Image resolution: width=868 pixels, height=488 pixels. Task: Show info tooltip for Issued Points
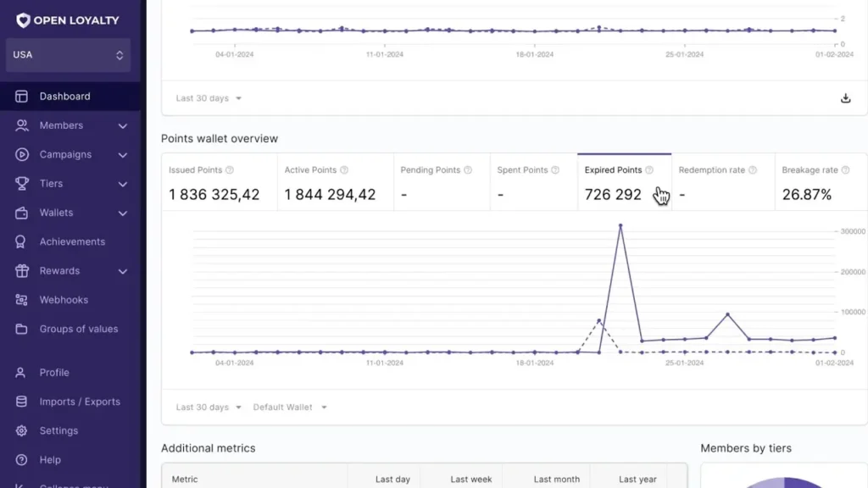230,169
